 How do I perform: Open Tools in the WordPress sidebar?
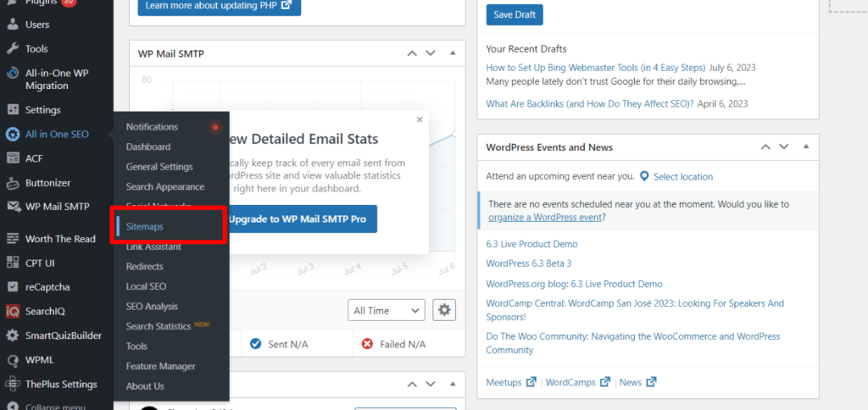[x=36, y=48]
